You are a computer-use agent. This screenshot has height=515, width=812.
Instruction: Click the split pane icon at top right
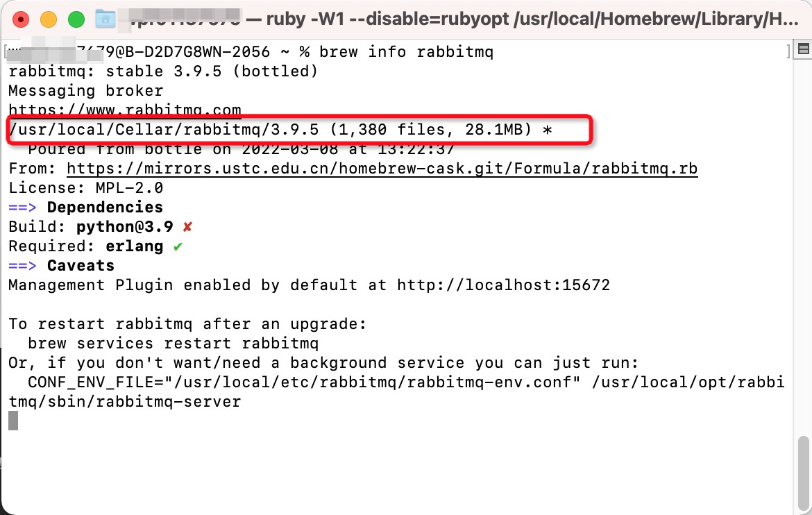[x=804, y=49]
